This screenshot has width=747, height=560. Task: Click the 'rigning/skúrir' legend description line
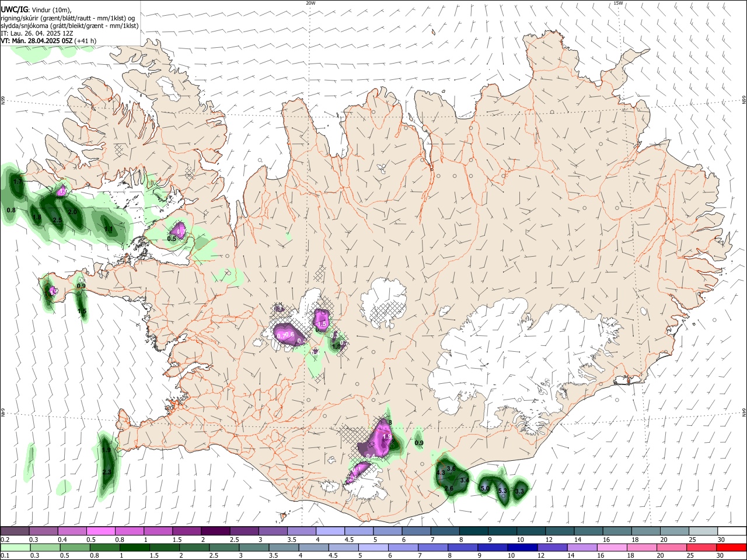click(68, 18)
